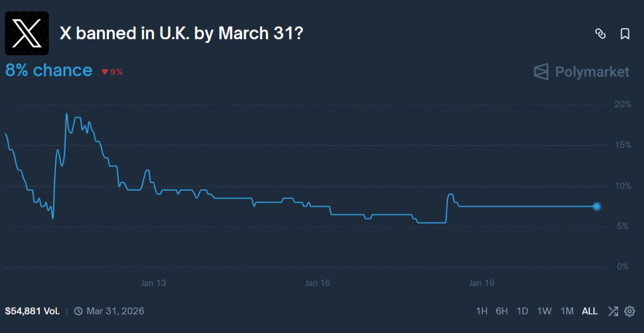The width and height of the screenshot is (644, 333).
Task: Click the Polymarket logo
Action: pyautogui.click(x=581, y=72)
